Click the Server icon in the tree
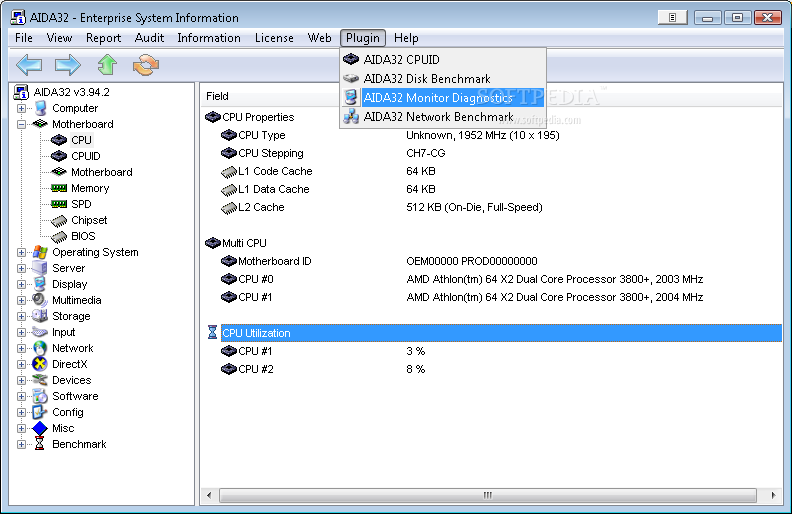The width and height of the screenshot is (792, 514). coord(40,268)
